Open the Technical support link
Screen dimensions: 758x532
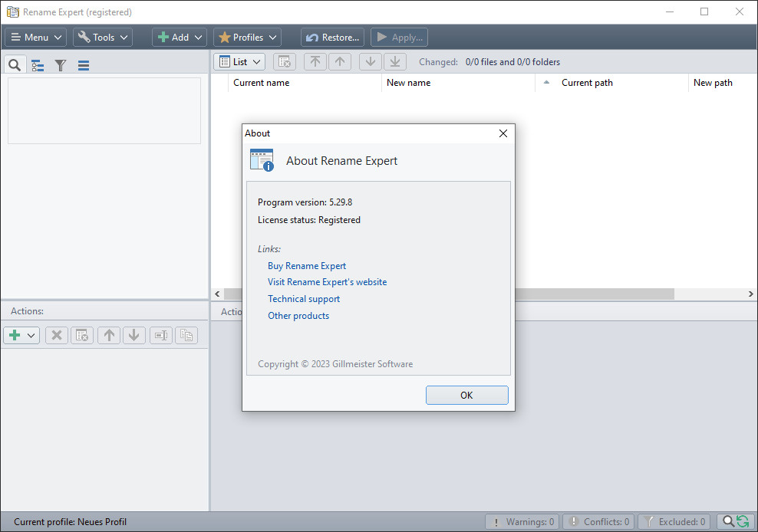(304, 299)
